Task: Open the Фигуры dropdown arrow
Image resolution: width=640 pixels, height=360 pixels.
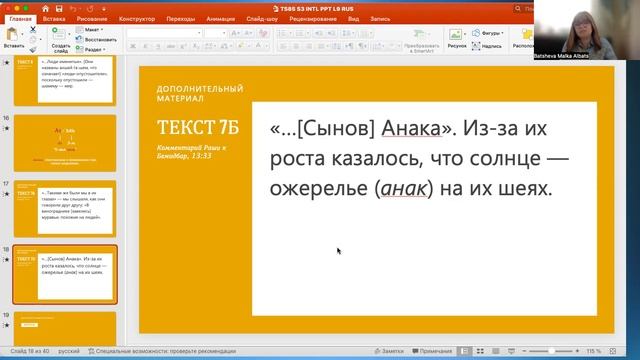Action: click(x=502, y=33)
